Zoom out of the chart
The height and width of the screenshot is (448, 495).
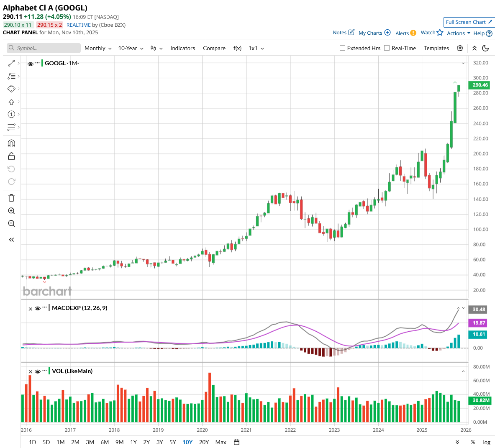pos(11,223)
